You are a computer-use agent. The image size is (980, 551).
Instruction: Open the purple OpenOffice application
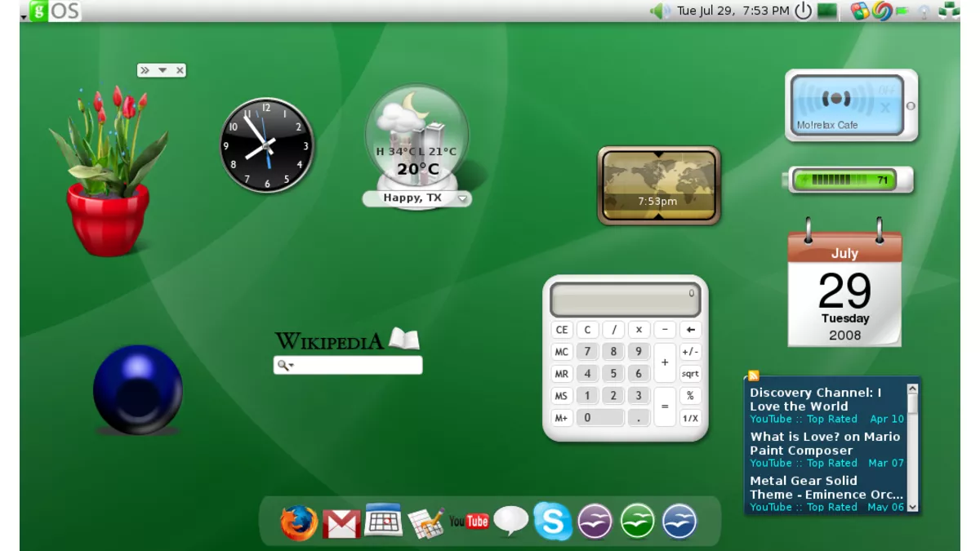point(596,521)
